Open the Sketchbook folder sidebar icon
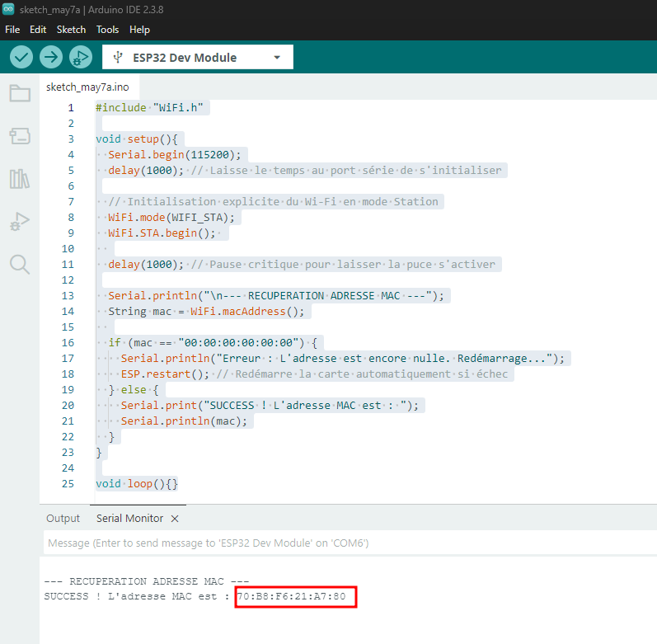 [20, 93]
